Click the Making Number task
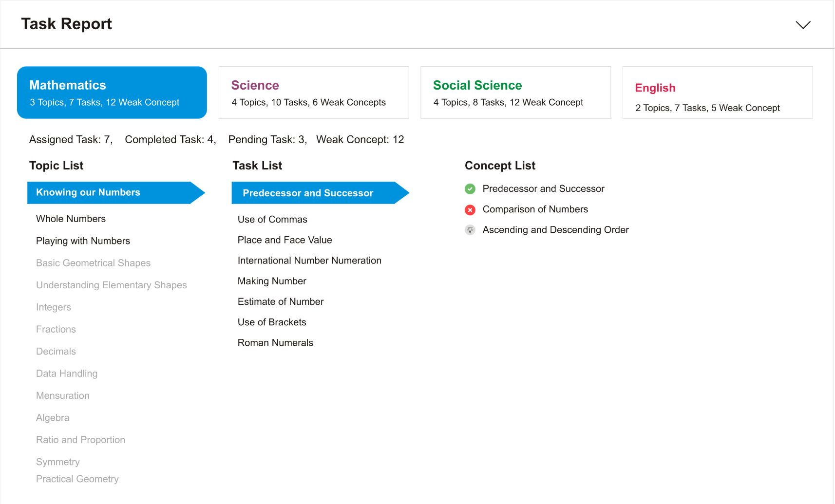The image size is (835, 504). point(272,281)
